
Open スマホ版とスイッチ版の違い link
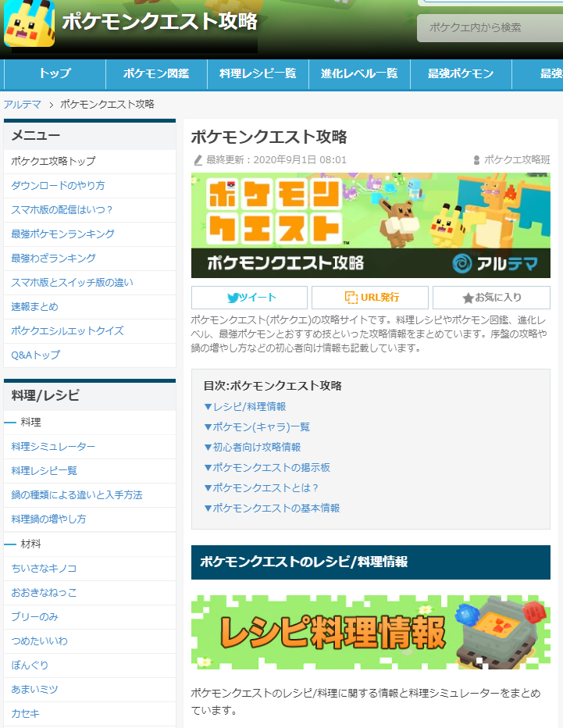(x=90, y=283)
